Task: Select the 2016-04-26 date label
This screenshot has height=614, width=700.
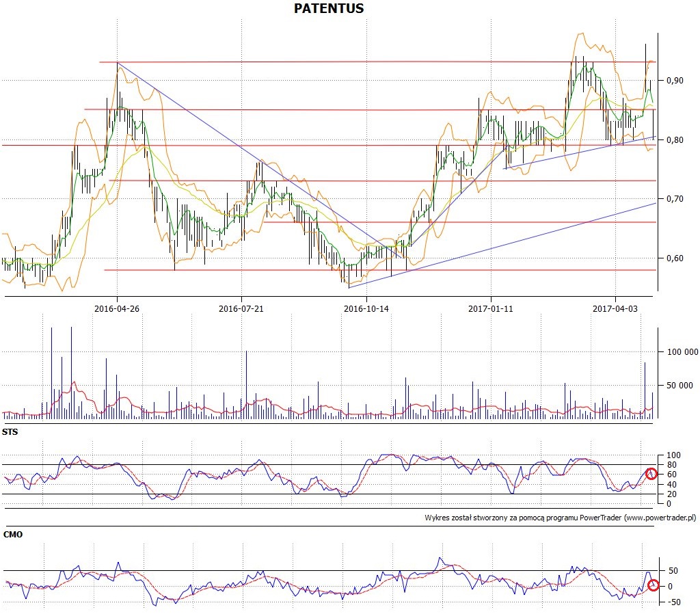Action: point(117,308)
